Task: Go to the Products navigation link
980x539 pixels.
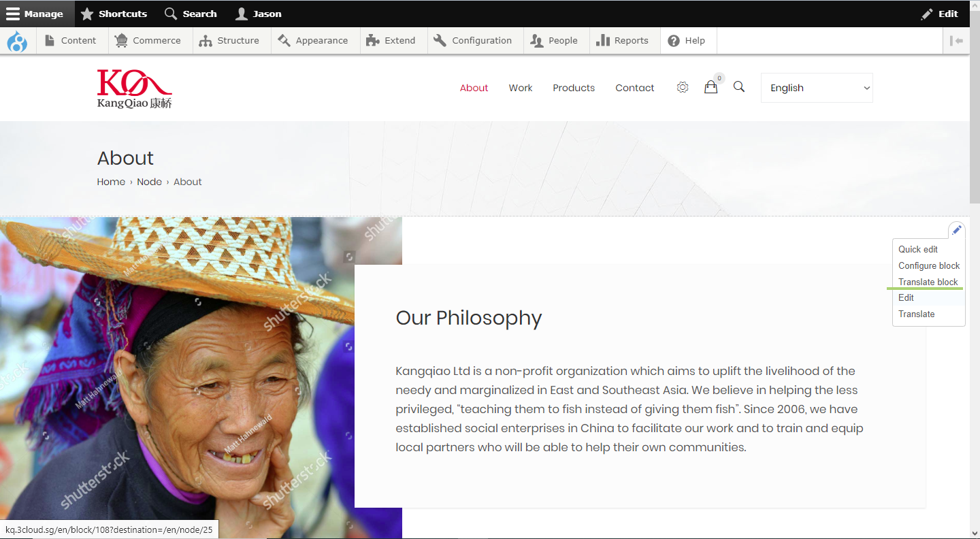Action: click(x=574, y=88)
